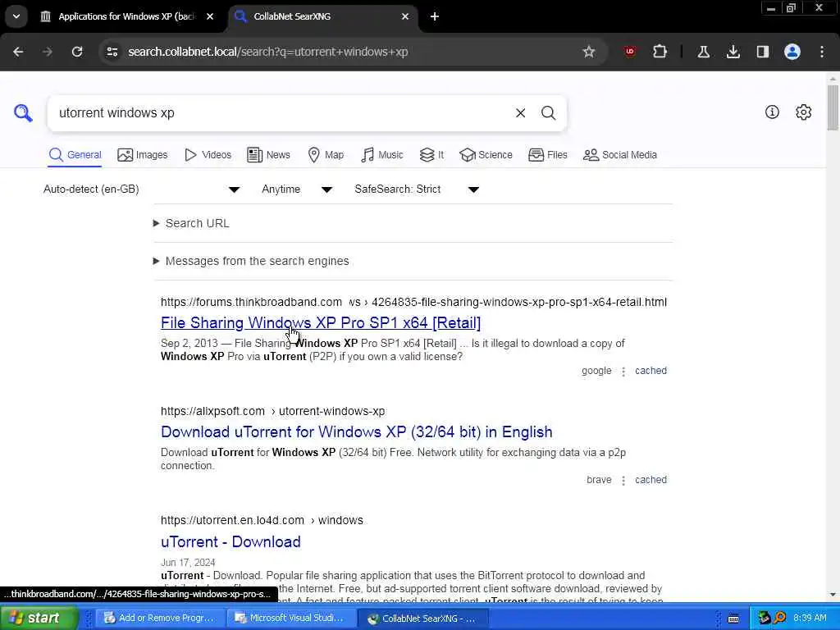Viewport: 840px width, 630px height.
Task: Toggle the browser side panel
Action: (x=763, y=52)
